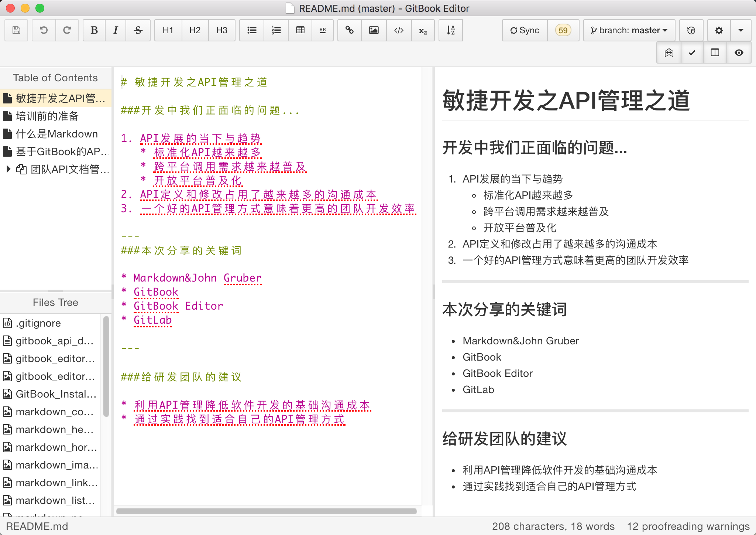Click the 59 pending changes badge
The image size is (756, 535).
point(563,30)
